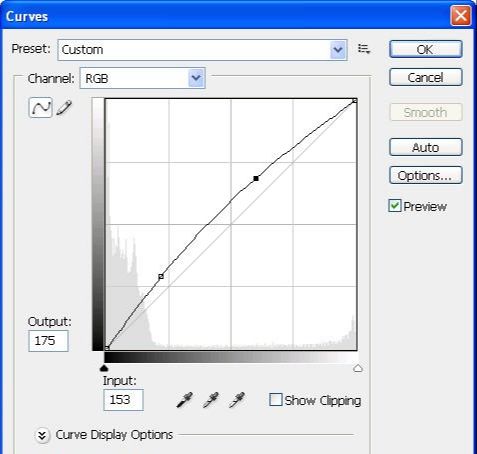Click the white point input slider
This screenshot has height=454, width=477.
[358, 368]
